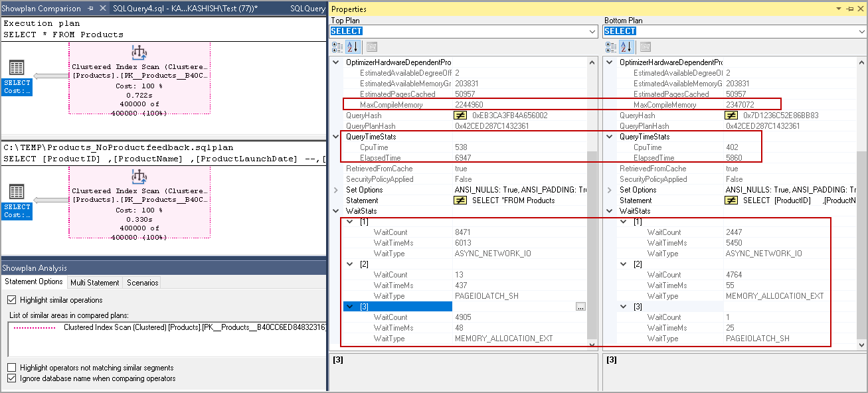Collapse WaitStats entry [2] in Top Plan
The height and width of the screenshot is (393, 868).
click(x=350, y=264)
